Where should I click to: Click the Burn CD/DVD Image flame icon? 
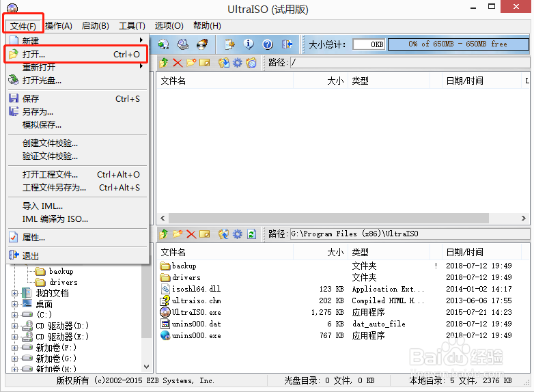click(x=202, y=44)
